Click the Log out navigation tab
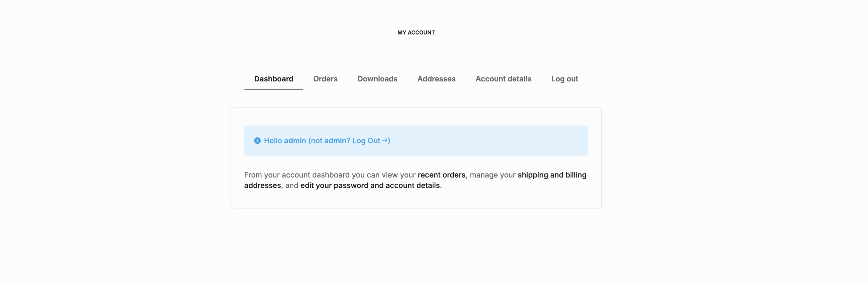The height and width of the screenshot is (282, 868). pos(565,79)
